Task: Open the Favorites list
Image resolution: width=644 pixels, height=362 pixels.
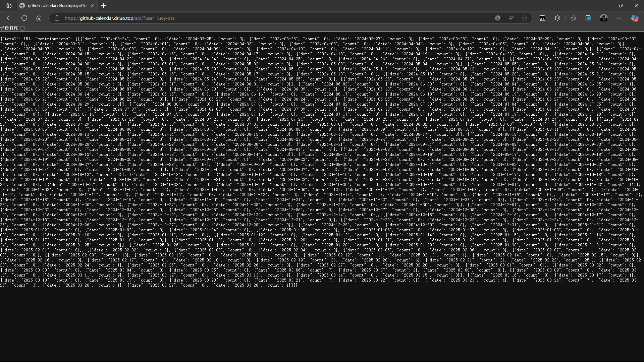Action: tap(574, 18)
